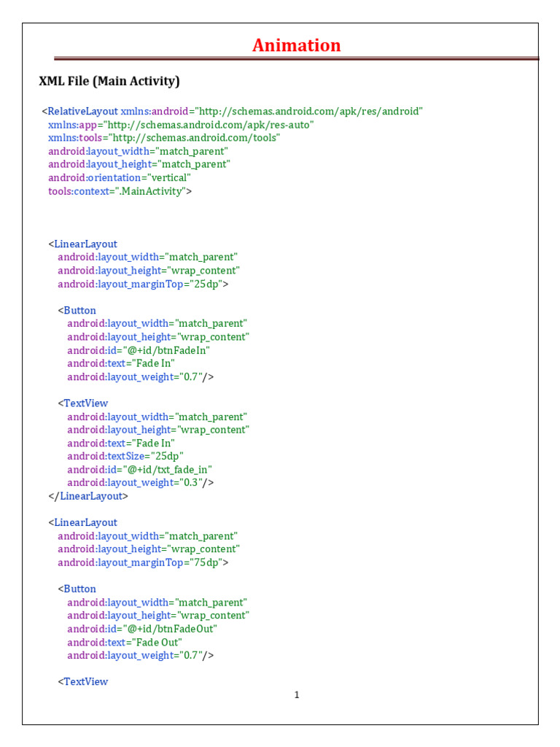
Task: Click the android:layout_marginTop="25dp"> line
Action: 143,284
